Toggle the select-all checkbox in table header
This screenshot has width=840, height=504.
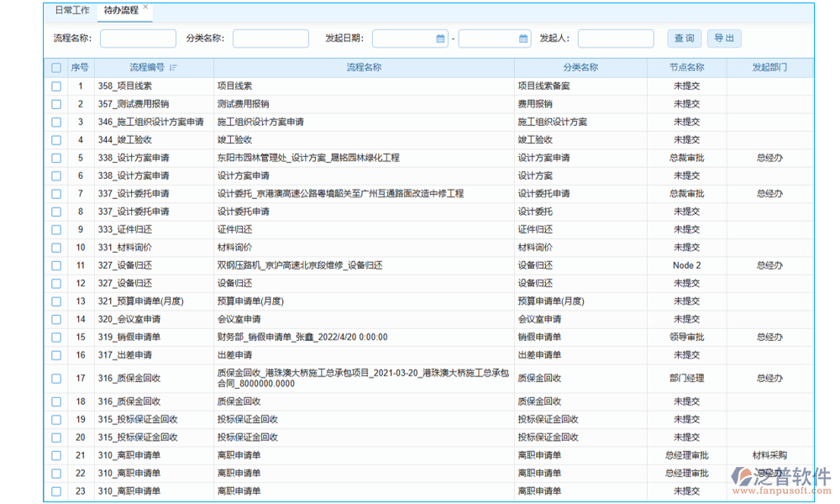56,68
